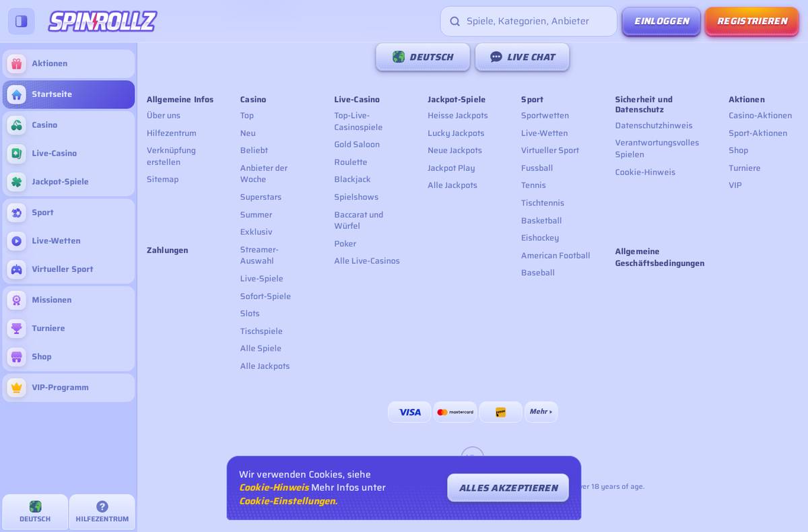The image size is (808, 532).
Task: Select the Virtueller Sport sidebar item
Action: point(69,269)
